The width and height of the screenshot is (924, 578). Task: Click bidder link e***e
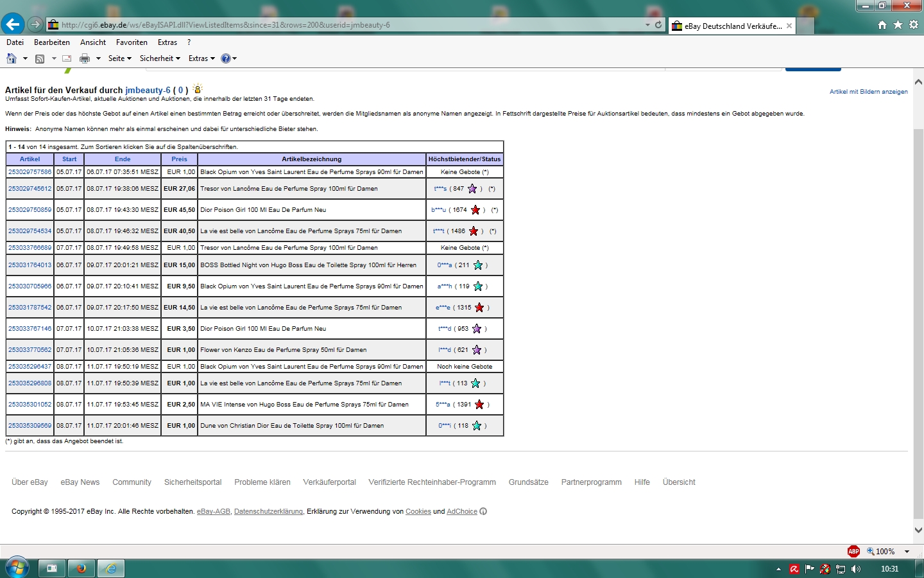[443, 308]
